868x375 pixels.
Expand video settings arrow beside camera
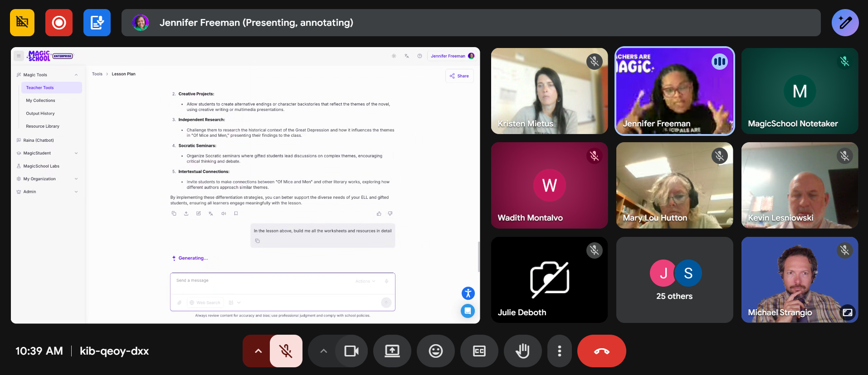pos(323,351)
